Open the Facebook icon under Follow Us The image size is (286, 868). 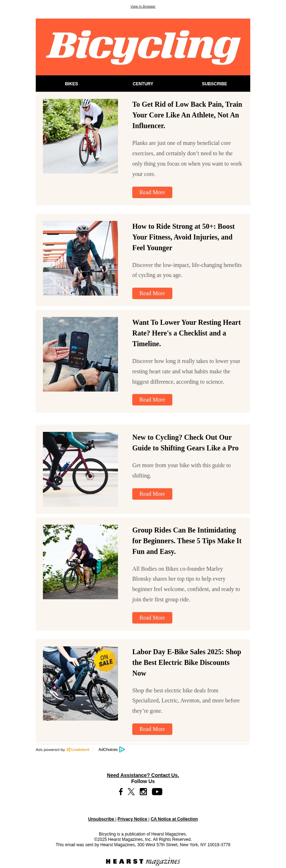pos(121,792)
